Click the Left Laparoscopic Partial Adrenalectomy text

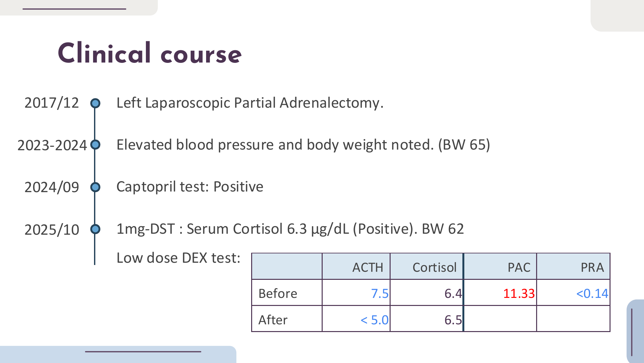pyautogui.click(x=250, y=103)
